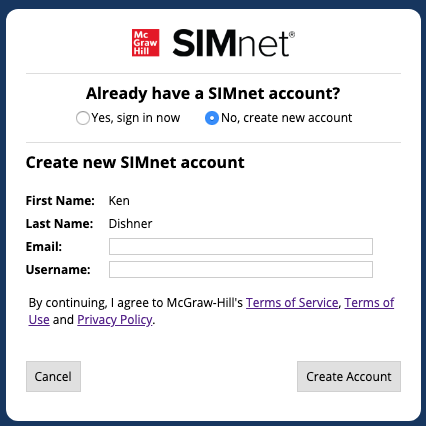Image resolution: width=426 pixels, height=426 pixels.
Task: Click the last name value 'Dishner'
Action: coord(130,224)
